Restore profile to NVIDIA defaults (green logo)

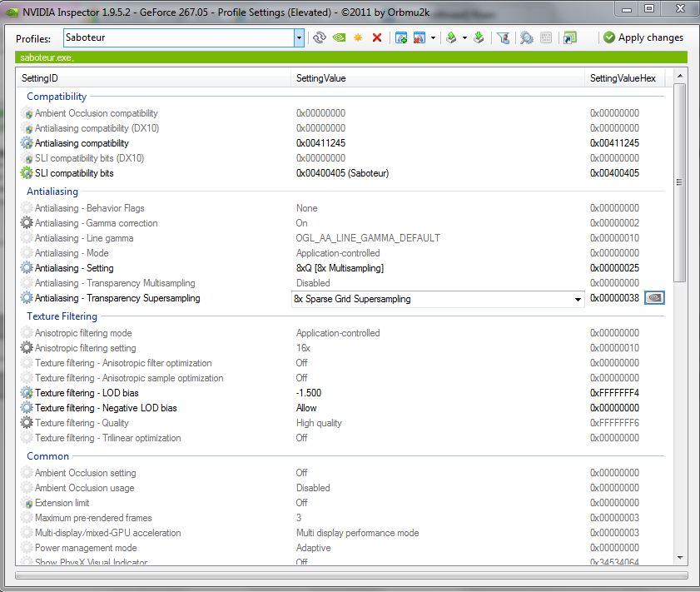[x=340, y=38]
